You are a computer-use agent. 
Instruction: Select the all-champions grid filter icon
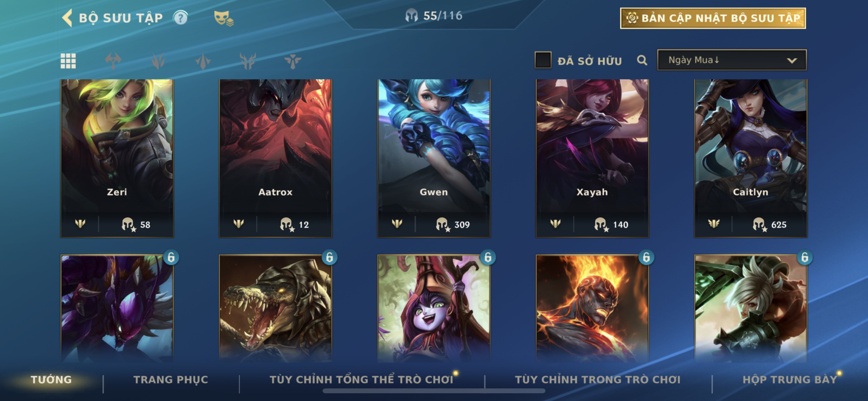coord(68,61)
